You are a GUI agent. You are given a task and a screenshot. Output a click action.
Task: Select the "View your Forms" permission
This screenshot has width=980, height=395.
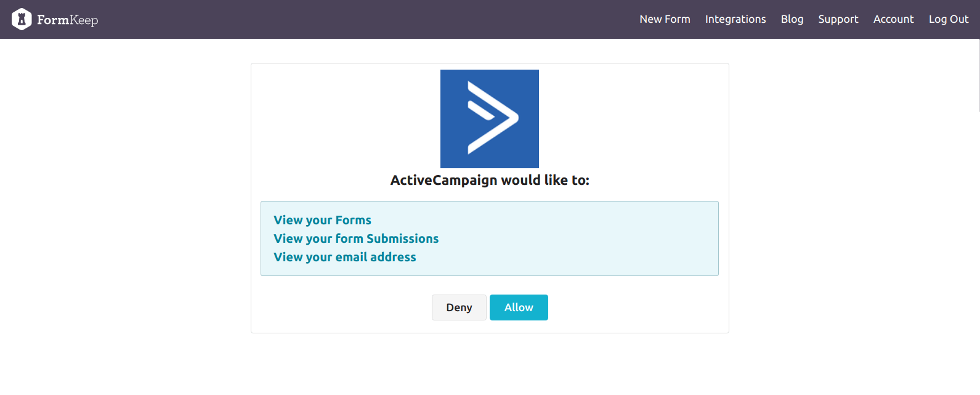[x=322, y=220]
